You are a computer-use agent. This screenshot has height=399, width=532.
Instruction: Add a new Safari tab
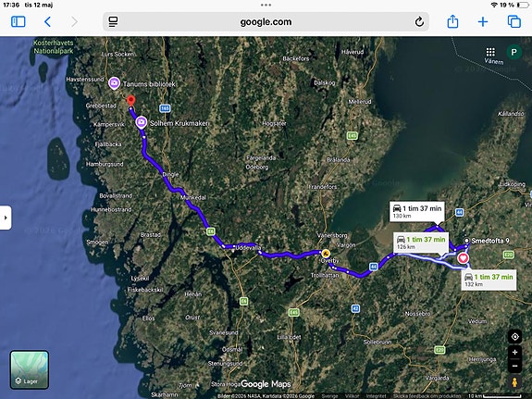point(483,22)
